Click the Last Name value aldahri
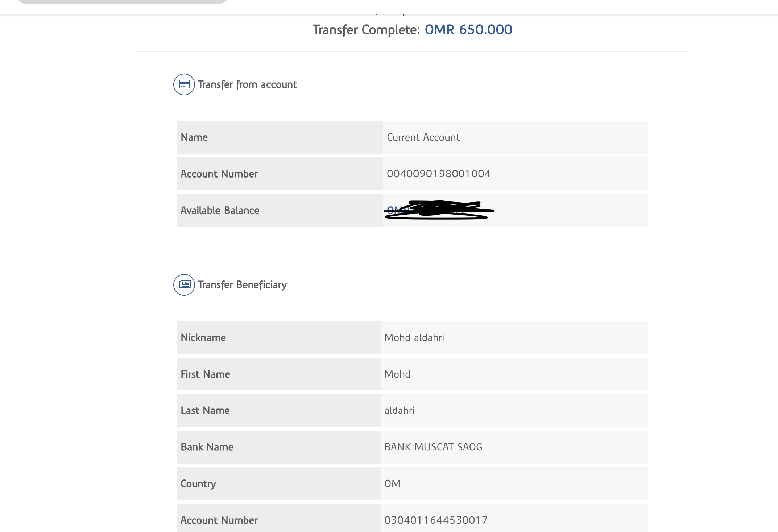778x532 pixels. (399, 411)
